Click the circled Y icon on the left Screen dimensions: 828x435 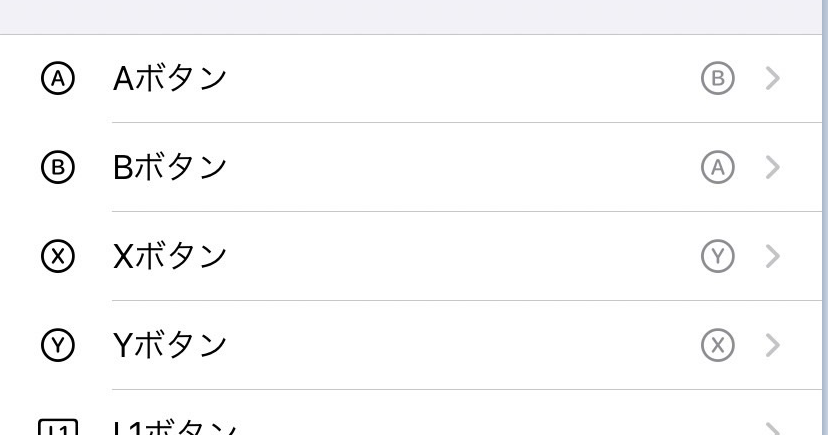58,345
